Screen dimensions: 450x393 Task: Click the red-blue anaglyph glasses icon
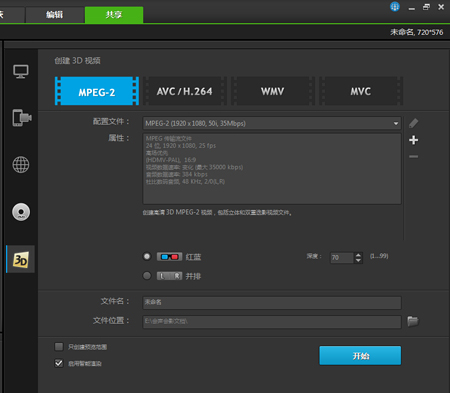[169, 257]
